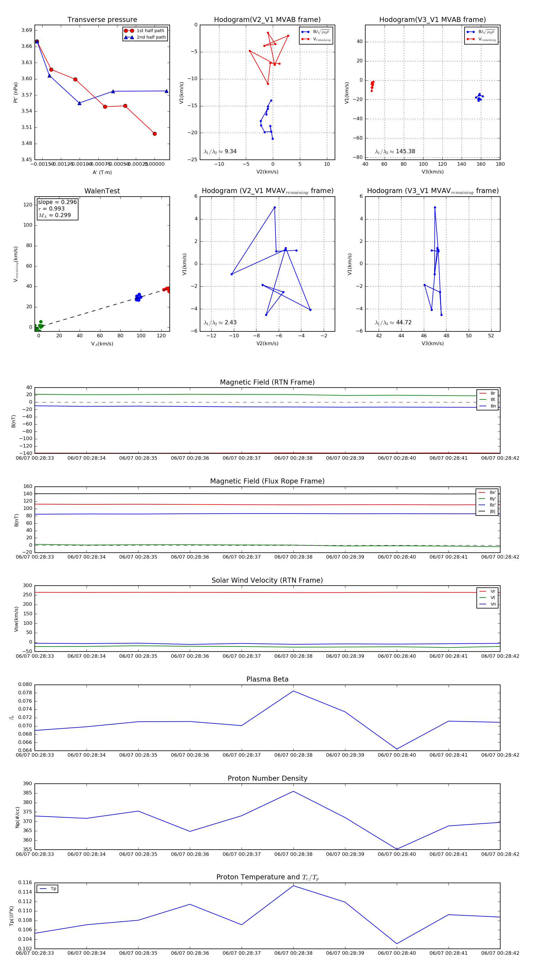535x980 pixels.
Task: Click the 'r = 0.993' correlation text
Action: coord(51,208)
